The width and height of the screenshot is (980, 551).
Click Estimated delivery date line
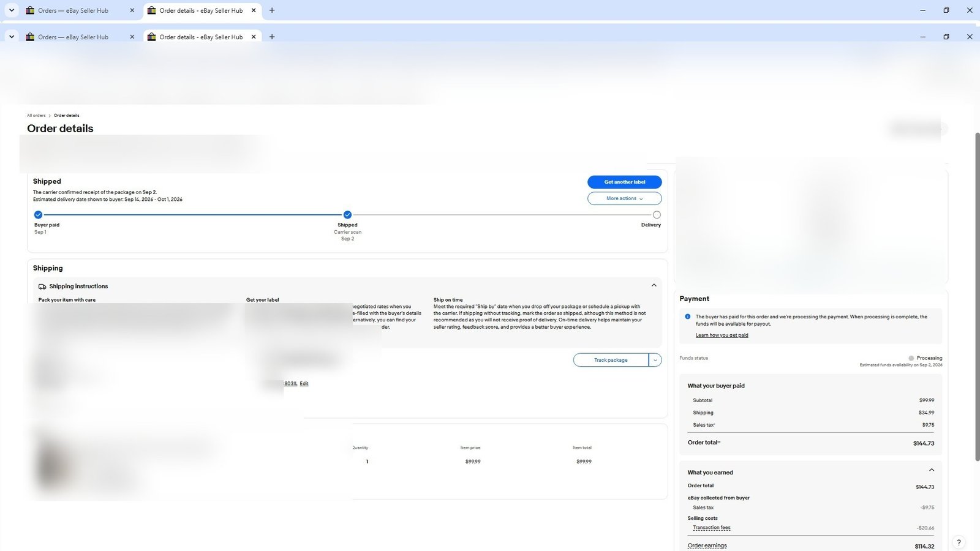click(108, 200)
